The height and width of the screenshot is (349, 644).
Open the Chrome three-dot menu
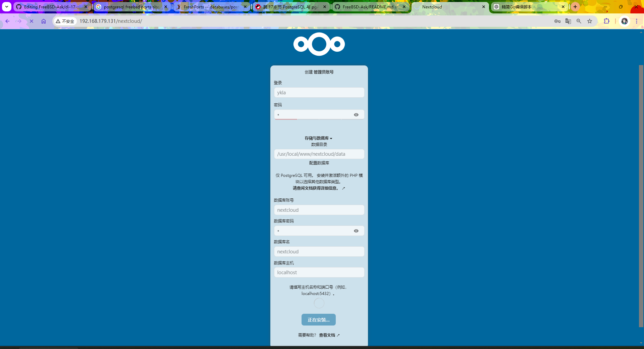(x=637, y=21)
